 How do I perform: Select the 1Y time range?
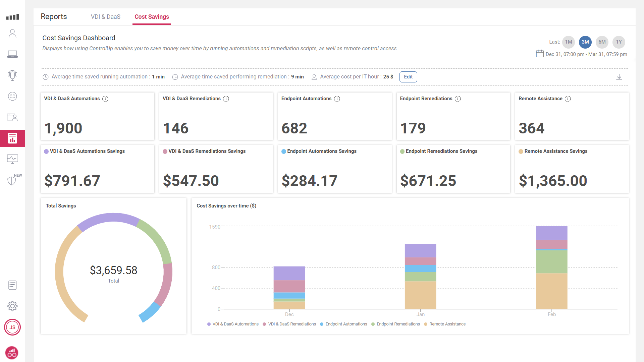tap(619, 42)
